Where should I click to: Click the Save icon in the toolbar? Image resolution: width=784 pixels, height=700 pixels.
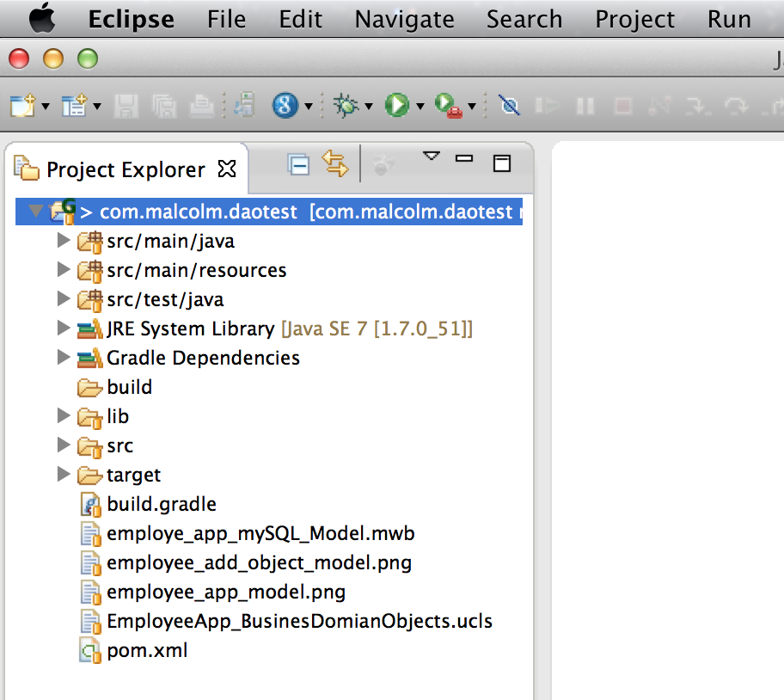tap(126, 105)
